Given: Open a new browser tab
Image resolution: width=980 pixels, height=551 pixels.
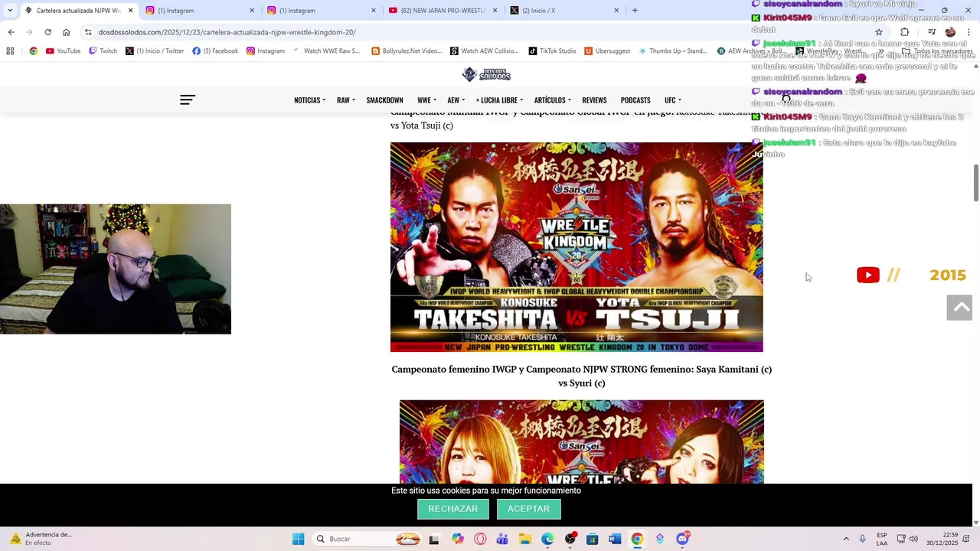Looking at the screenshot, I should click(634, 11).
